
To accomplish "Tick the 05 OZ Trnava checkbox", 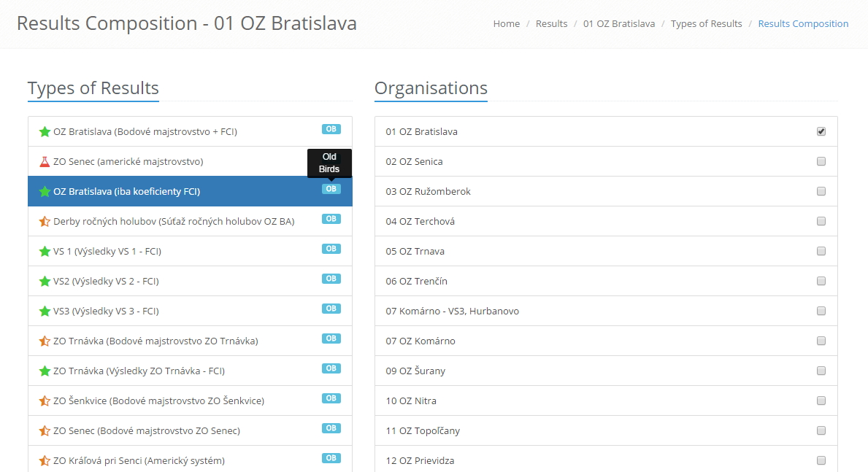I will [x=821, y=252].
